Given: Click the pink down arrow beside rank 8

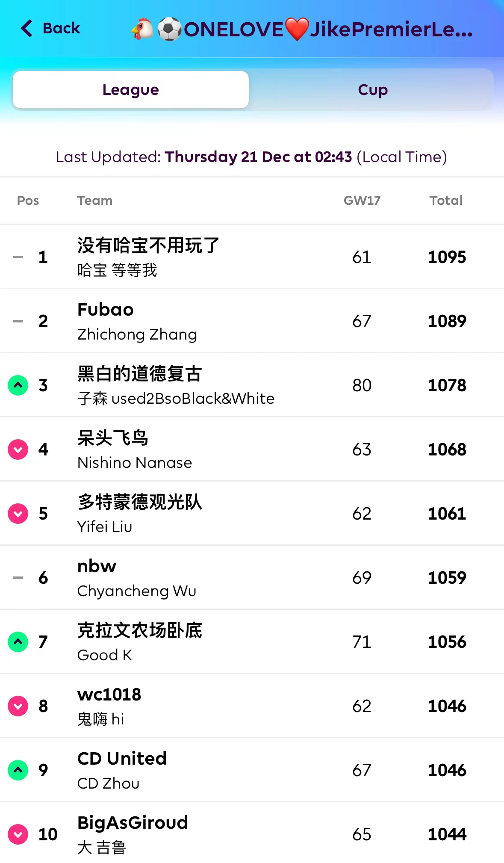Looking at the screenshot, I should click(18, 706).
